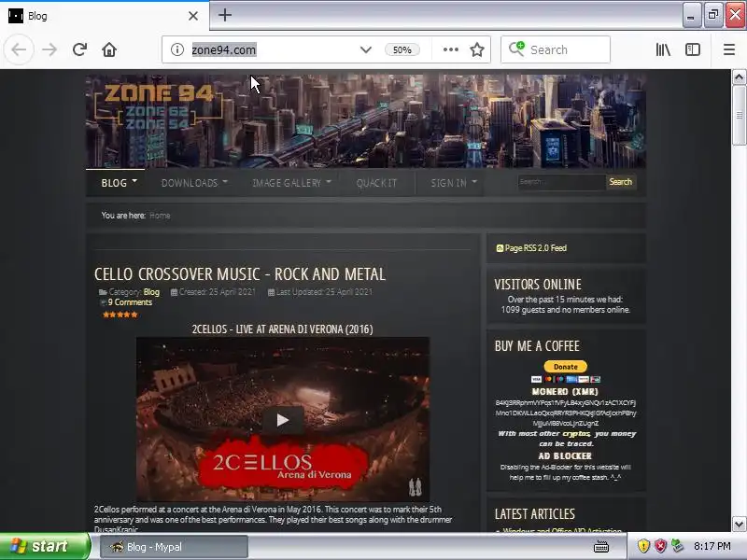Open the BLOG navigation menu
This screenshot has width=747, height=560.
(120, 183)
